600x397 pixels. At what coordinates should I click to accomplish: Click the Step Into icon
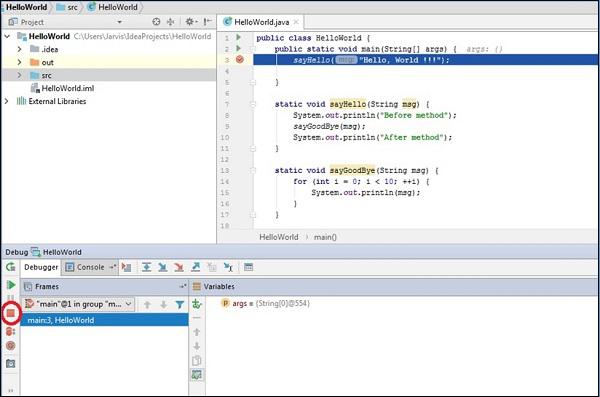pyautogui.click(x=163, y=267)
